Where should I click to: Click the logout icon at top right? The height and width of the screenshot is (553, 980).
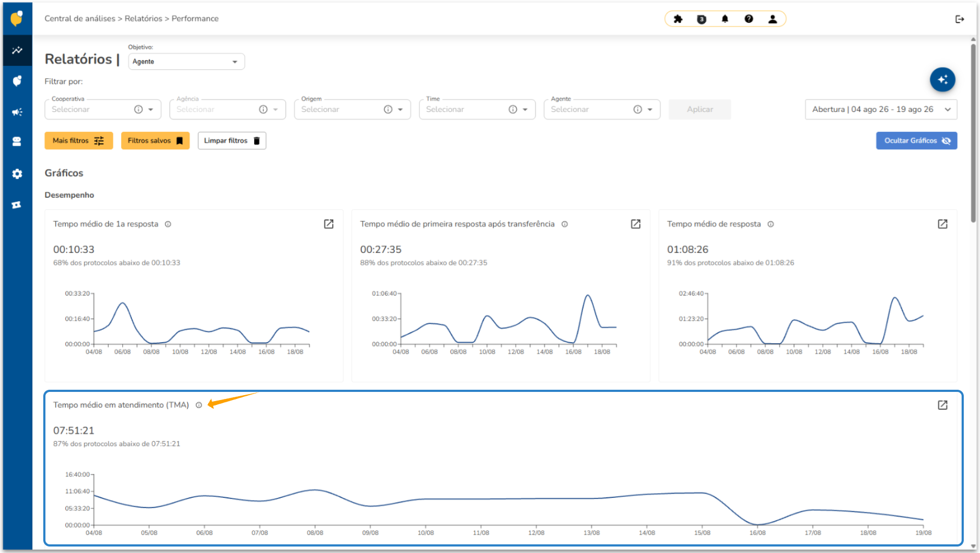coord(959,19)
